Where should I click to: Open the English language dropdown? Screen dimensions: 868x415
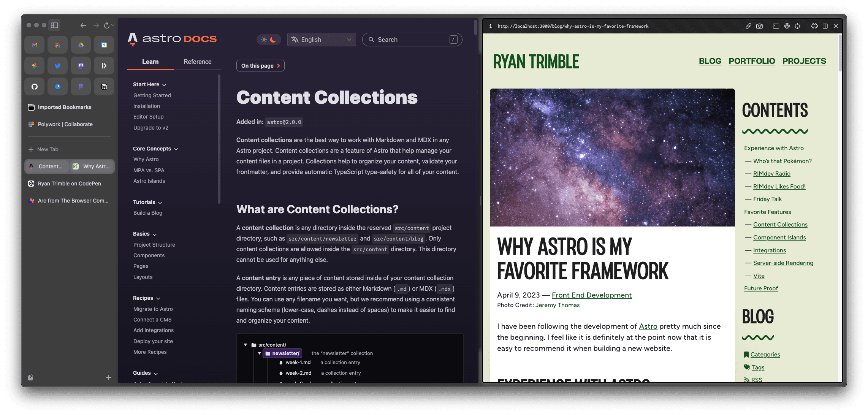pos(322,40)
